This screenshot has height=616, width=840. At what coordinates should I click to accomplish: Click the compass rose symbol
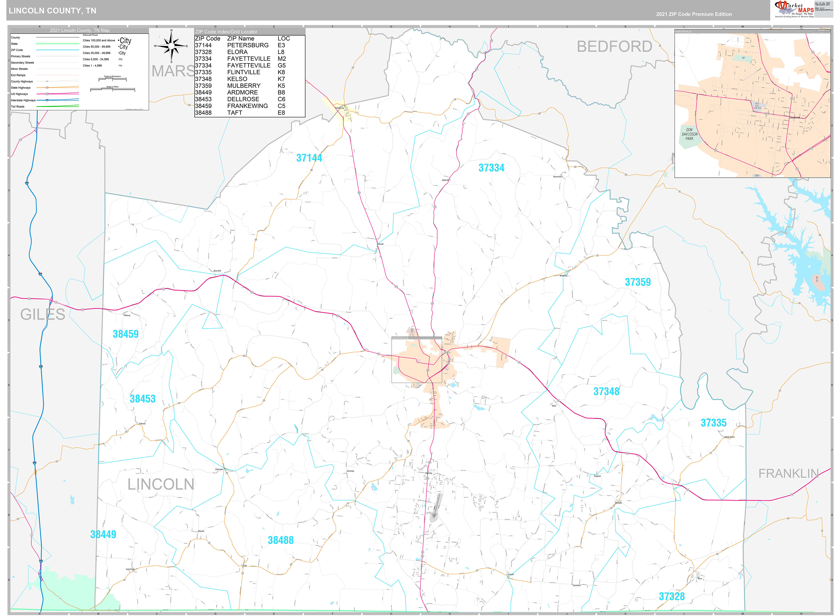[171, 46]
